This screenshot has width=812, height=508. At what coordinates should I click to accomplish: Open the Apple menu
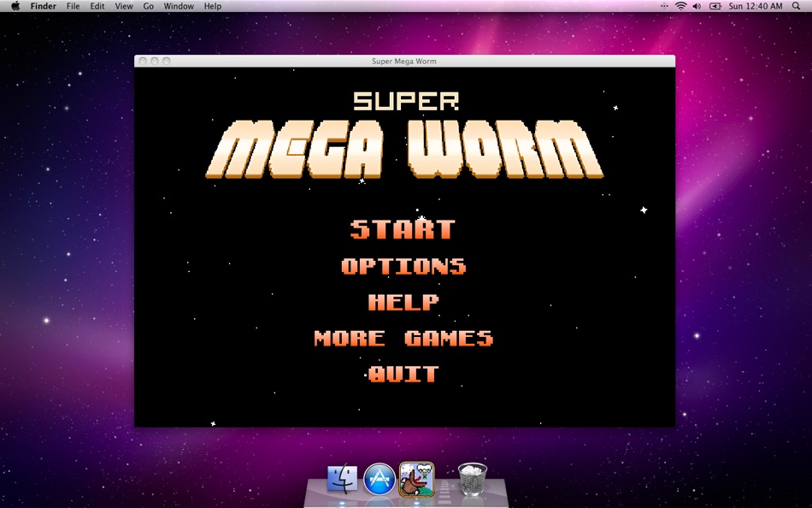(15, 6)
